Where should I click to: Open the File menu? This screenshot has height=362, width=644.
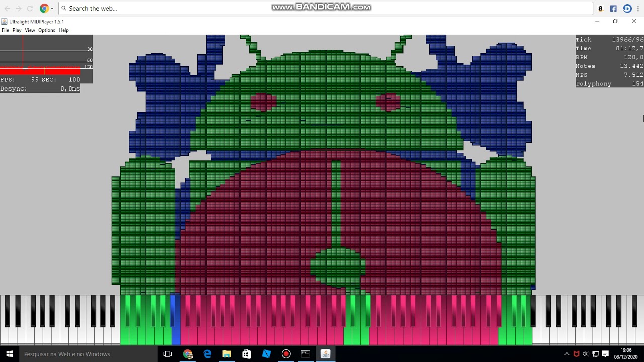click(x=5, y=30)
